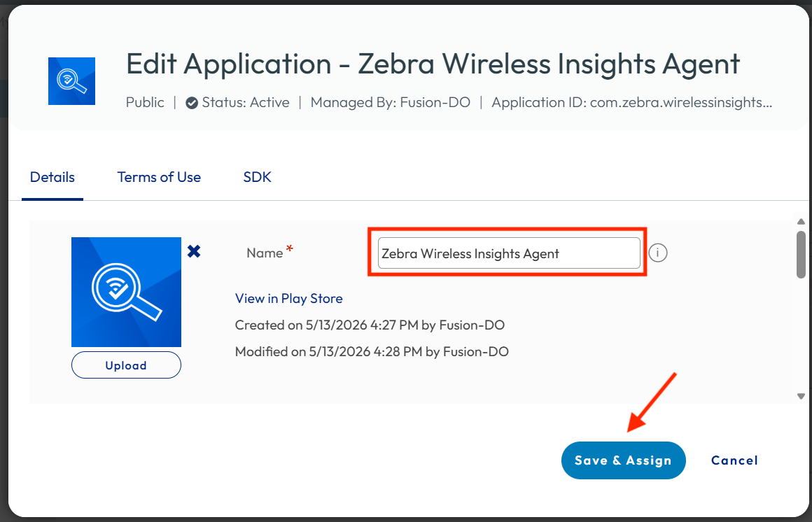The image size is (812, 522).
Task: Click into the Name input field
Action: pos(509,253)
